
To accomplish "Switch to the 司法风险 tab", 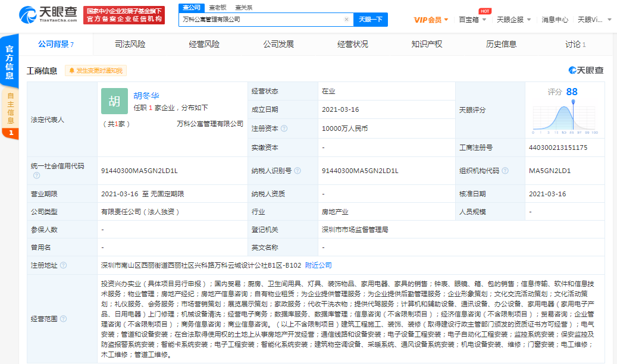I will [130, 45].
